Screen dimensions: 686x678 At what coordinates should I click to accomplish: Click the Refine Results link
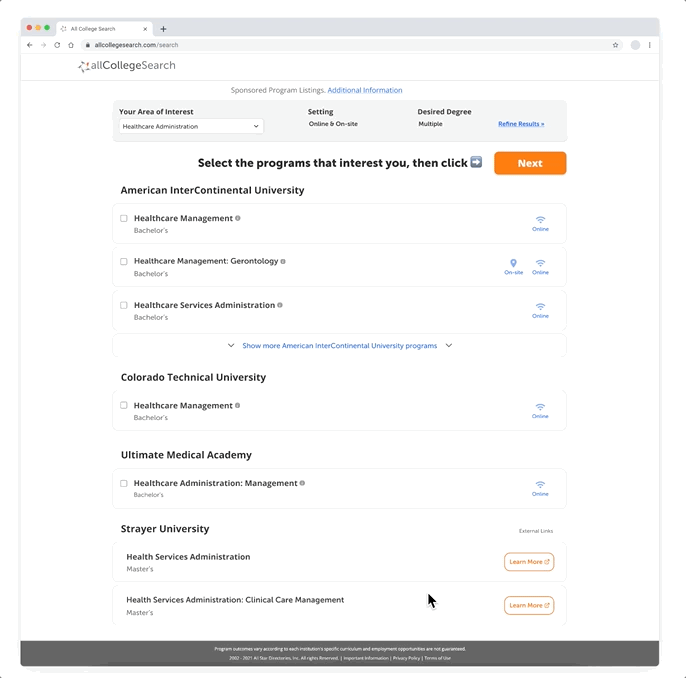point(521,124)
